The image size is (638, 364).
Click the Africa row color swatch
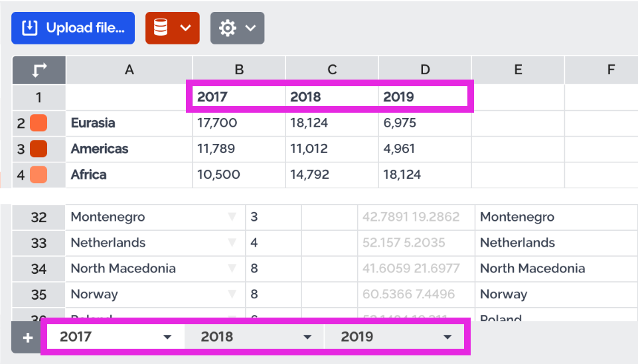[39, 174]
